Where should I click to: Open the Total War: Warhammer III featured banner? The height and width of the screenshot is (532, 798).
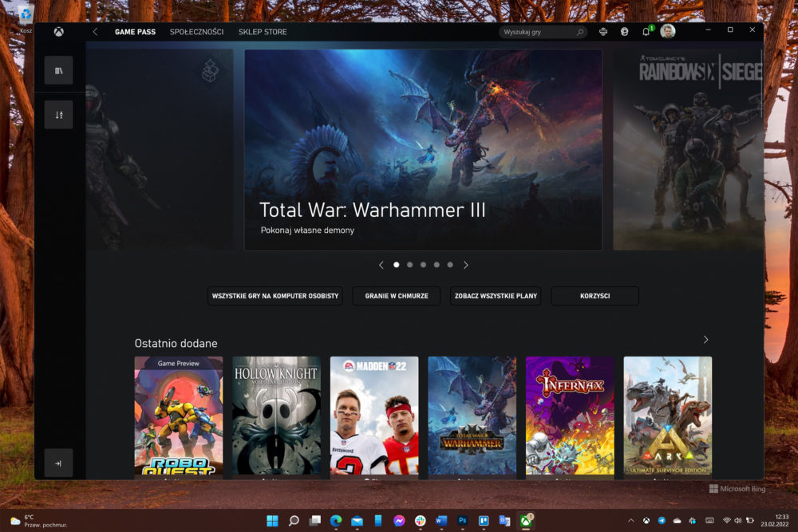click(x=424, y=149)
